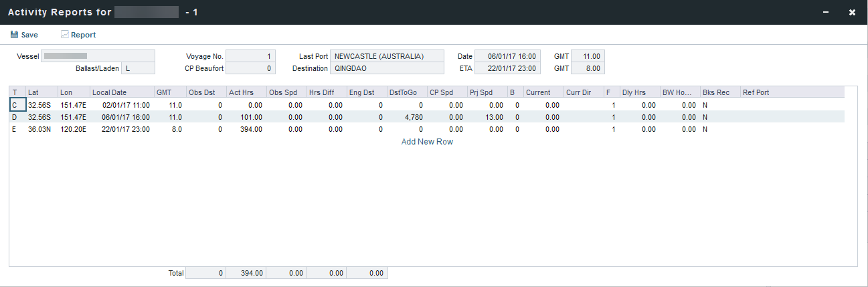The height and width of the screenshot is (287, 868).
Task: Select the Ballast/Laden input field
Action: pos(138,68)
